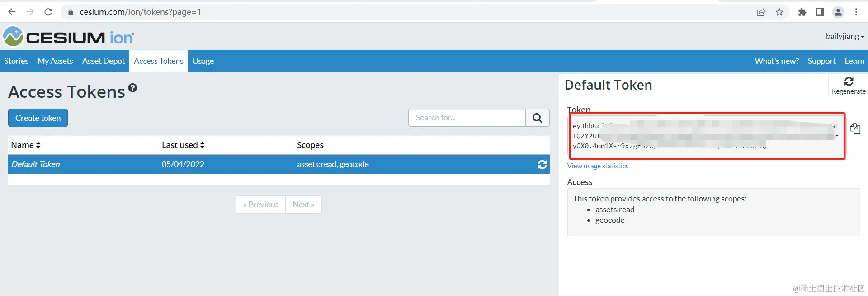Open the Asset Depot tab
868x296 pixels.
[103, 61]
